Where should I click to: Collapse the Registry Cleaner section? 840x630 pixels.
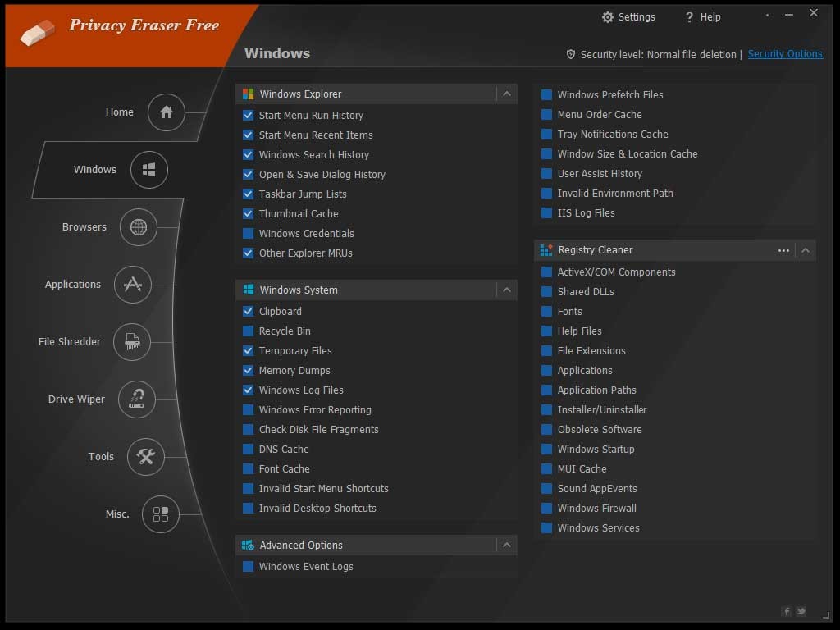point(806,250)
